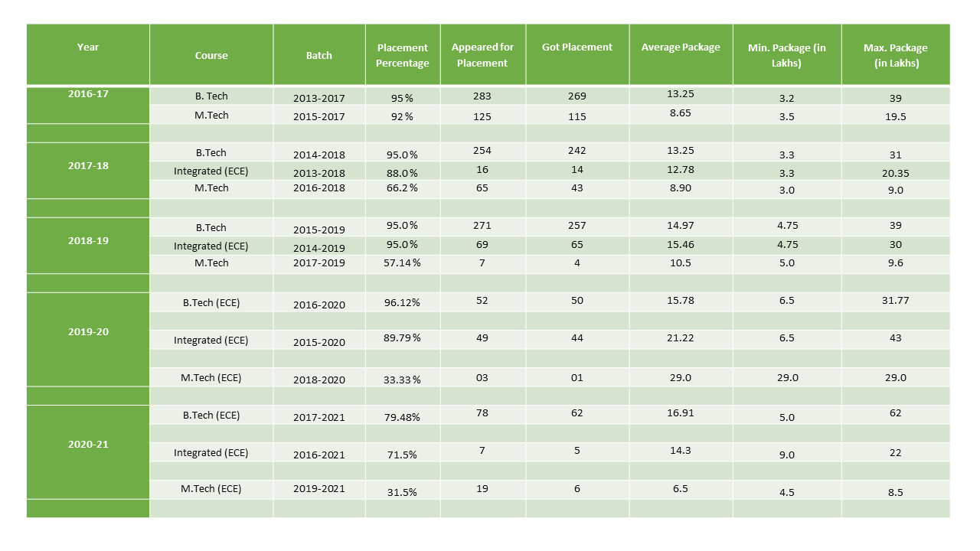Image resolution: width=980 pixels, height=551 pixels.
Task: Select the 96.12% placement percentage cell
Action: point(403,302)
